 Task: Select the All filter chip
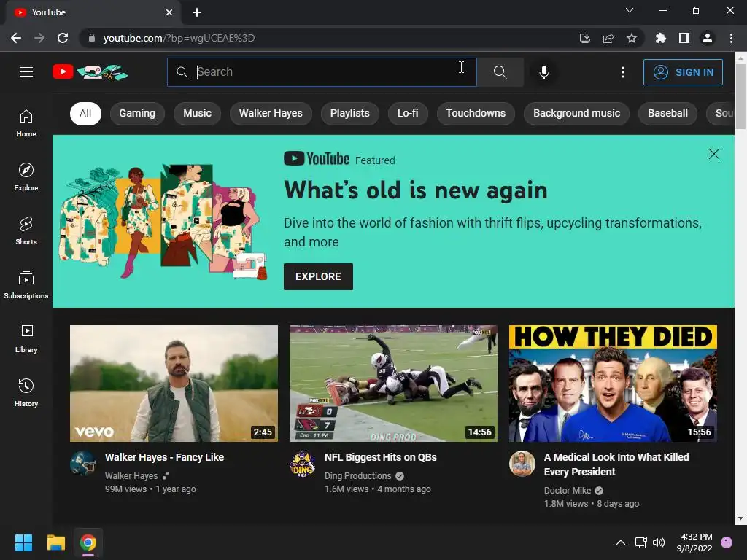[x=86, y=113]
